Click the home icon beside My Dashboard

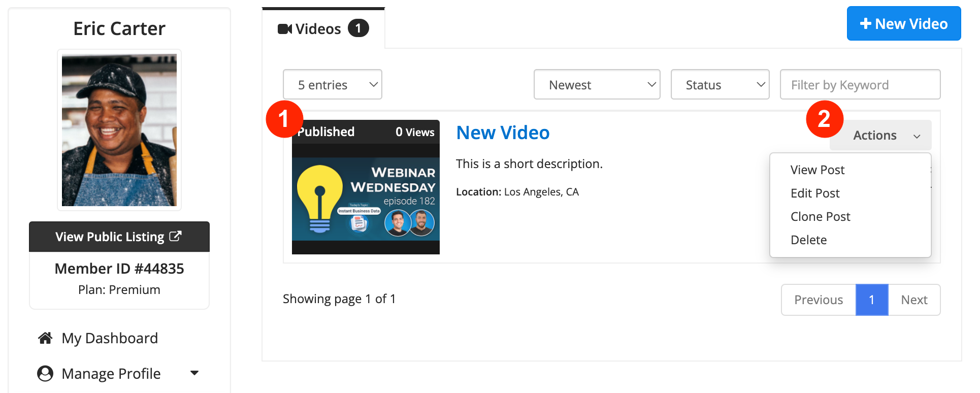[45, 338]
